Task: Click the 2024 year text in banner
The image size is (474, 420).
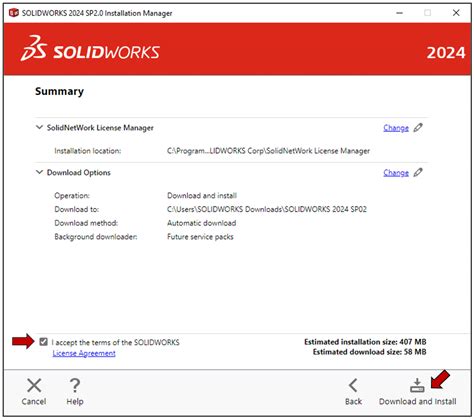Action: [446, 53]
